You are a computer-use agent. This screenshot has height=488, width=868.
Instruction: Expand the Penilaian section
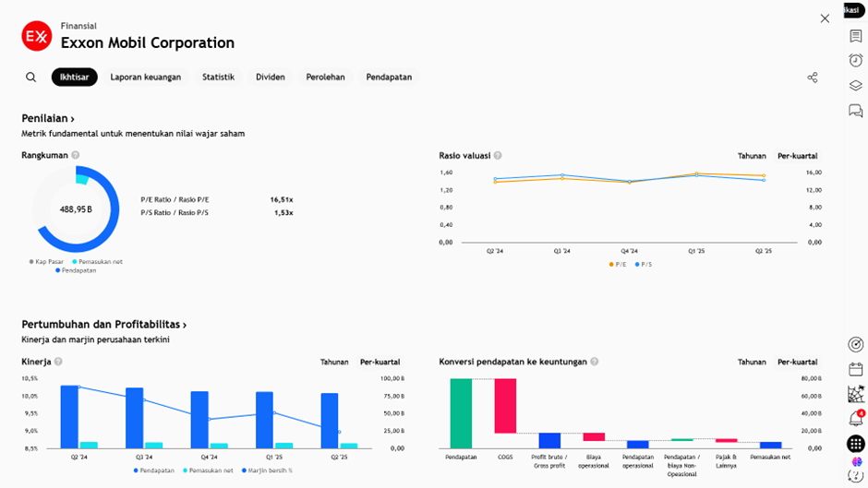click(48, 119)
